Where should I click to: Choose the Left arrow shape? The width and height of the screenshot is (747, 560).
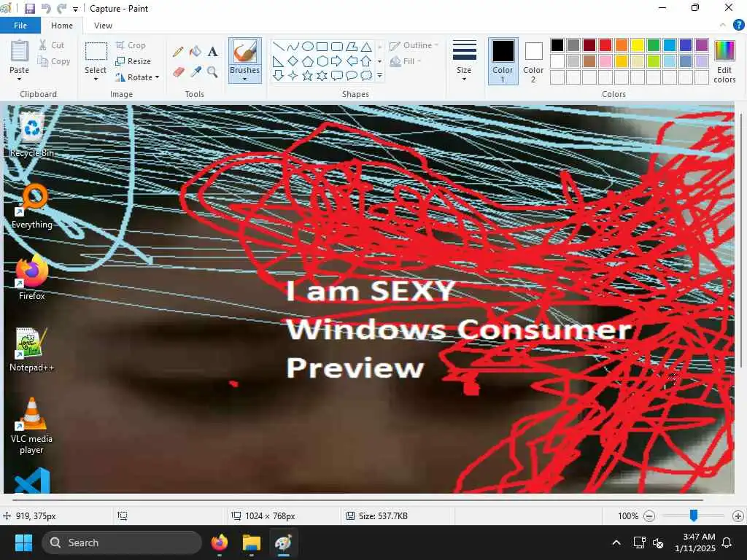pos(352,61)
